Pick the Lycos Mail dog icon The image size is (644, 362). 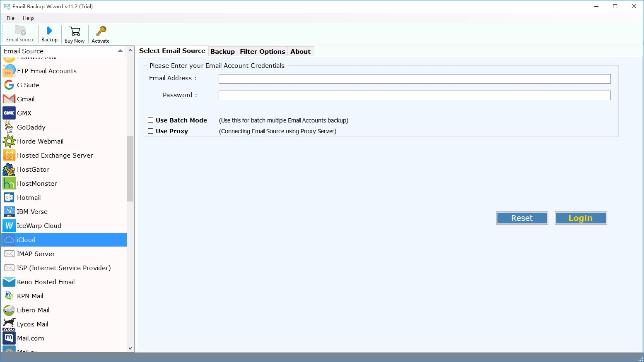point(9,324)
